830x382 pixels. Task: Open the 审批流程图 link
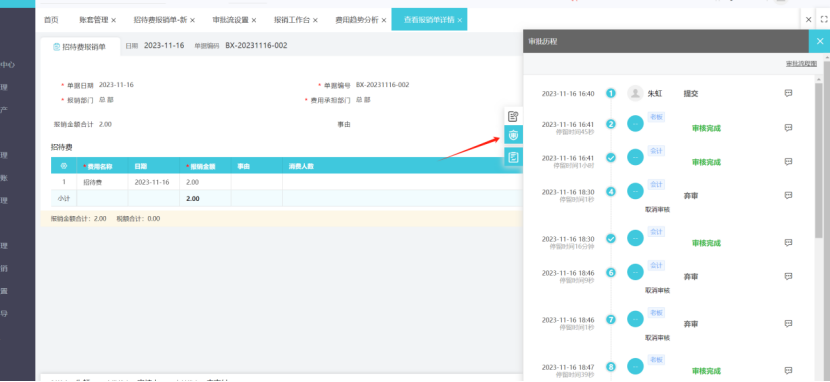pos(801,63)
